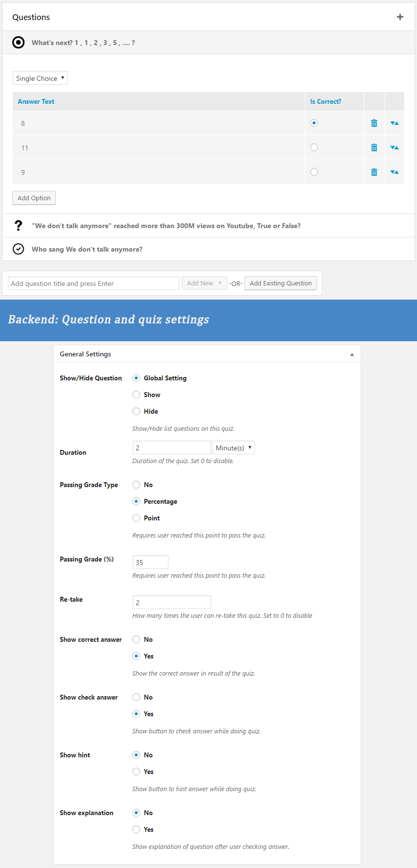The width and height of the screenshot is (417, 868).
Task: Click the Passing Grade (%) input field
Action: [150, 563]
